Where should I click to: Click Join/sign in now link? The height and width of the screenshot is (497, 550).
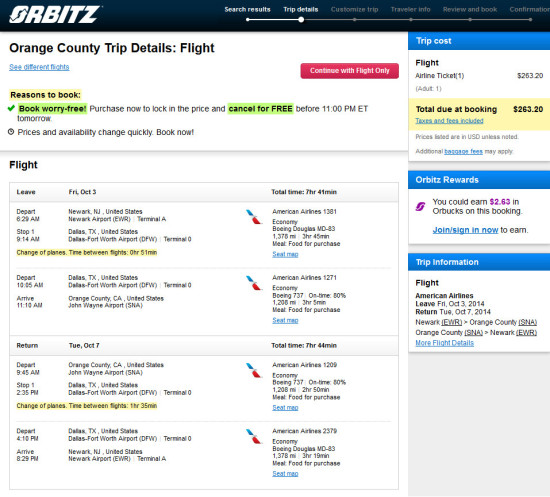[x=465, y=230]
